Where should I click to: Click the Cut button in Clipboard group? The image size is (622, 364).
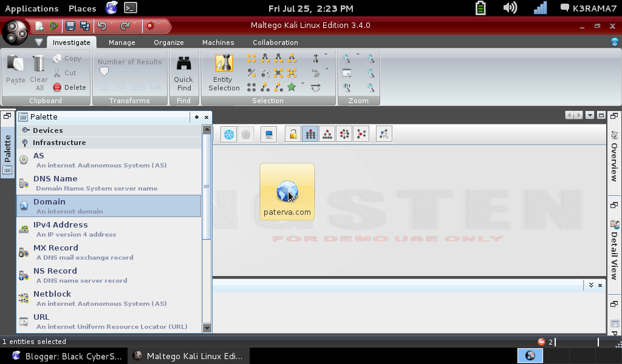tap(64, 73)
